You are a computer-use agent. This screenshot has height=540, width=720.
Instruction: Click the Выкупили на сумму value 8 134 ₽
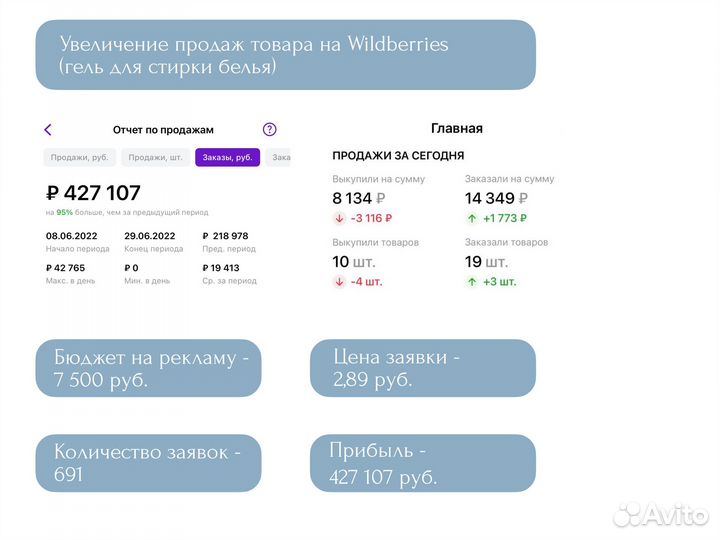(359, 198)
